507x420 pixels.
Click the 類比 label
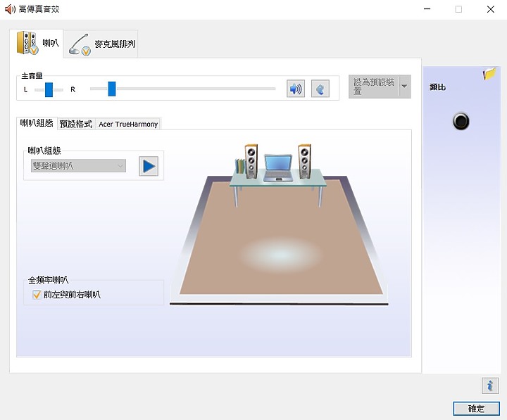(437, 87)
